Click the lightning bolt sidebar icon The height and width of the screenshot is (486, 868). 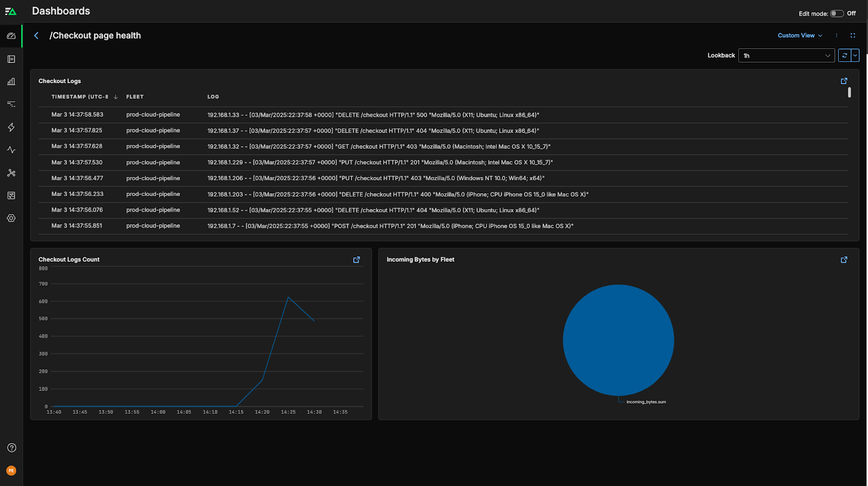(x=11, y=127)
